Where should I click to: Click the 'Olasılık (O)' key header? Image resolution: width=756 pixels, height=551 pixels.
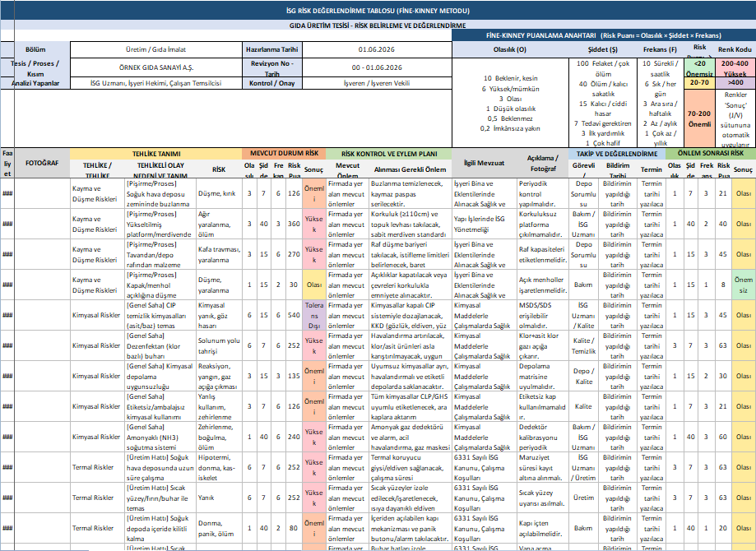click(510, 49)
